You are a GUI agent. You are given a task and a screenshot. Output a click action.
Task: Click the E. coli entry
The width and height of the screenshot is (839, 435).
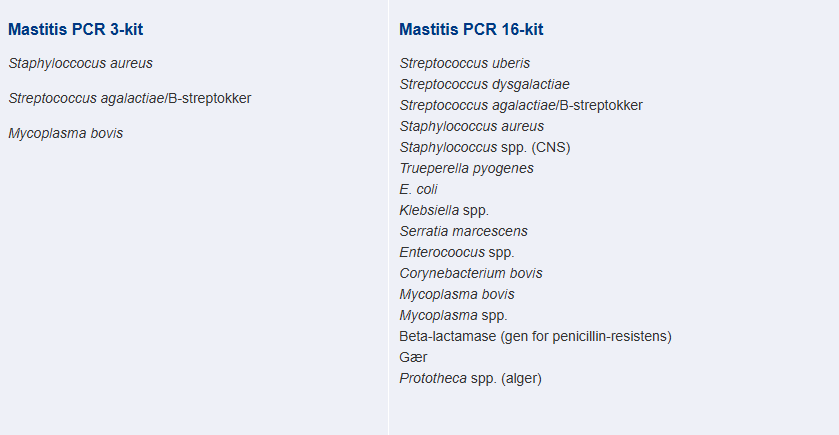pyautogui.click(x=418, y=189)
